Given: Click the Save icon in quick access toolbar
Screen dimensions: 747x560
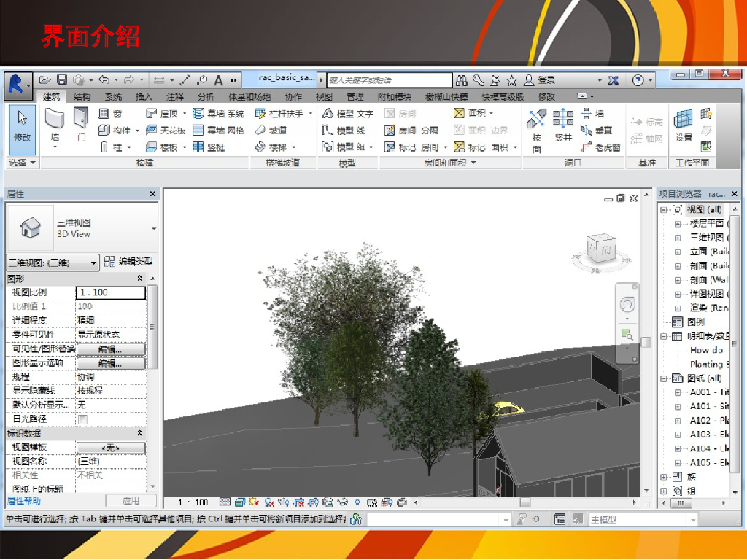Looking at the screenshot, I should tap(62, 80).
